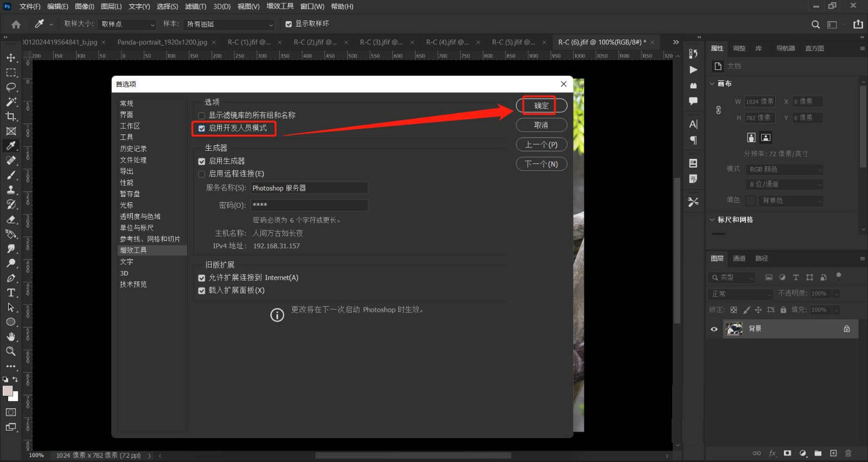Open the 文件(F) menu

30,7
